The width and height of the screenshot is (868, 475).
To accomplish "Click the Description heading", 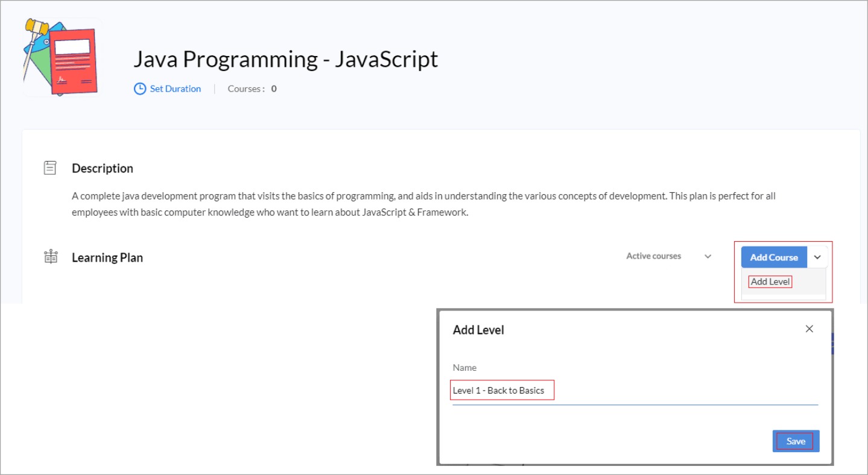I will [103, 168].
